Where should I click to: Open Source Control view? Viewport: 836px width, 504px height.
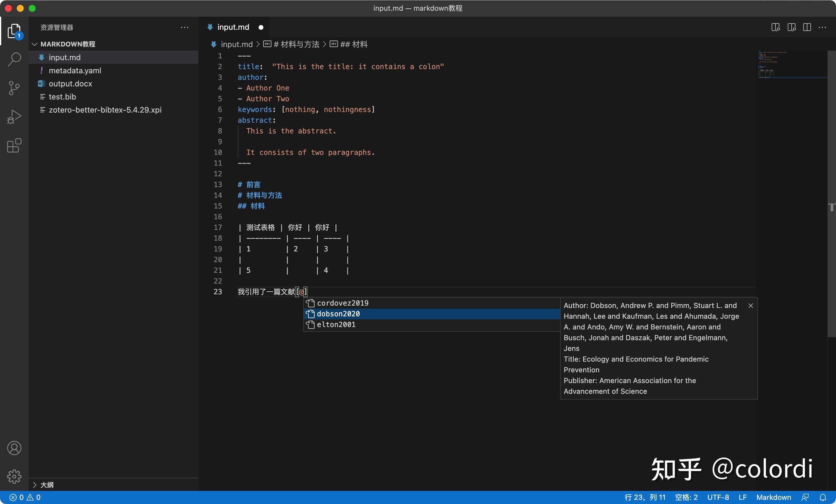14,88
